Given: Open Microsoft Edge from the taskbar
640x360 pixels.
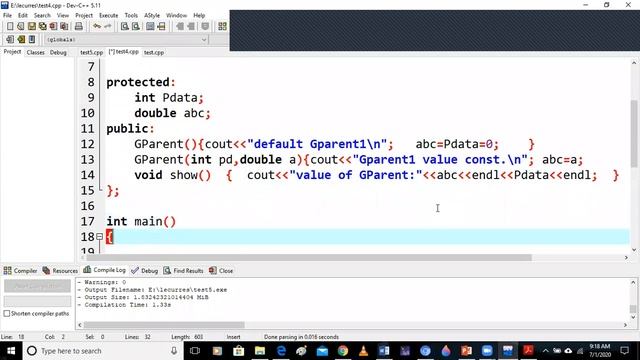Looking at the screenshot, I should coord(281,351).
